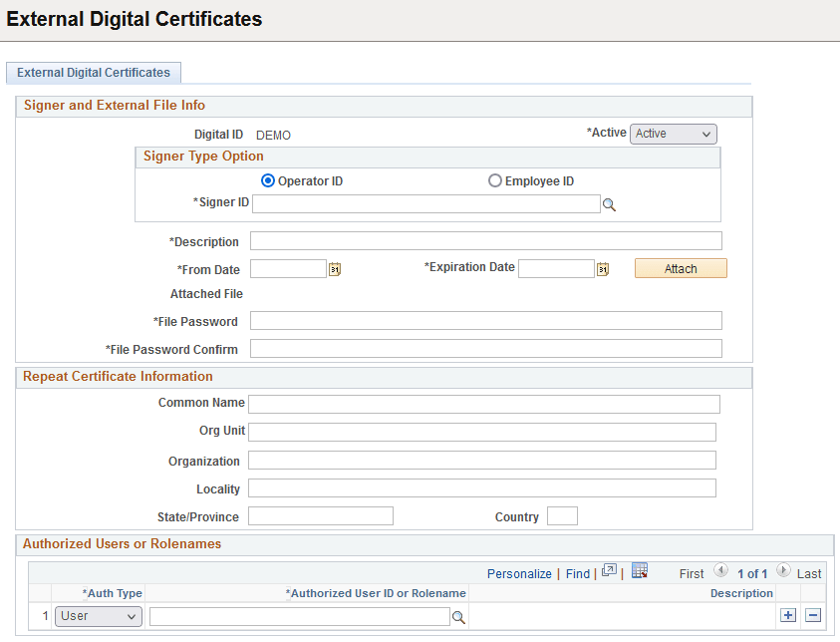
Task: Click the File Password field
Action: coord(486,320)
